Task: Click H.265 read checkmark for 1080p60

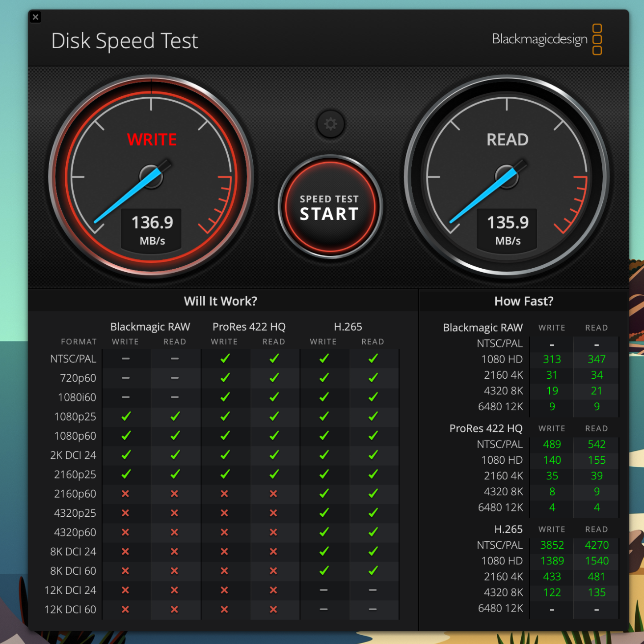Action: (373, 436)
